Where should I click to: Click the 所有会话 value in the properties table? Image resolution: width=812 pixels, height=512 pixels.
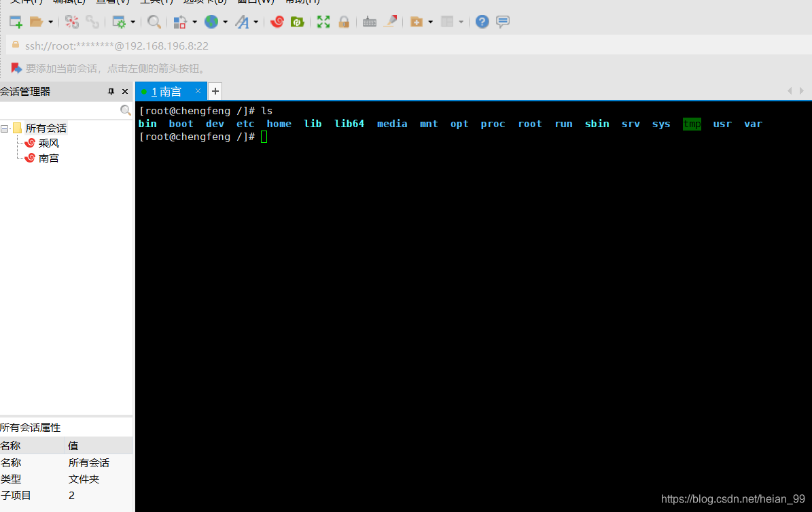pyautogui.click(x=89, y=463)
